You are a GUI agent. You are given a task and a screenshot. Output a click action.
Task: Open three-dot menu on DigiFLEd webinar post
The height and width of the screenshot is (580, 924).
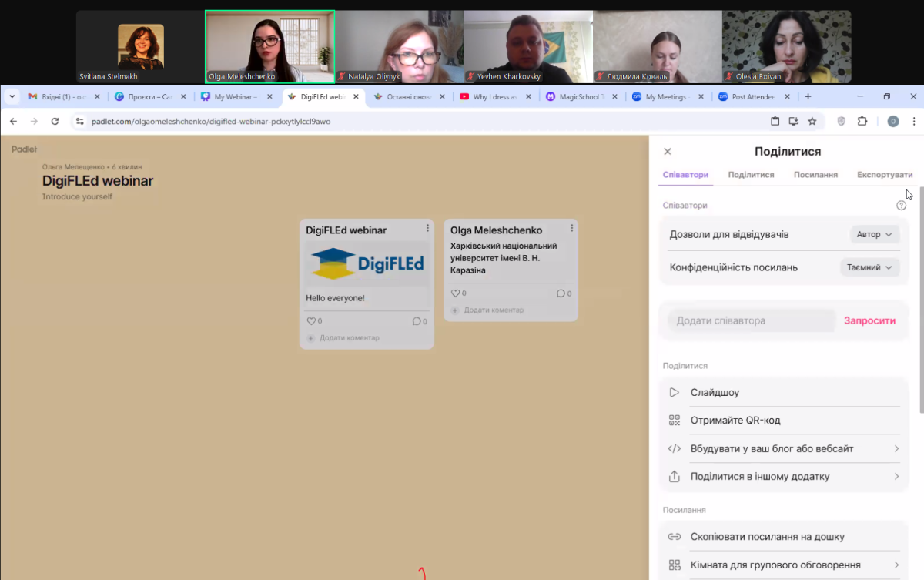pos(427,229)
